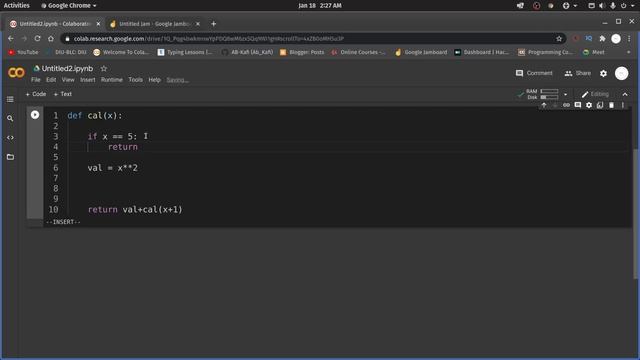Image resolution: width=640 pixels, height=360 pixels.
Task: Add a comment to the cell
Action: pos(578,105)
